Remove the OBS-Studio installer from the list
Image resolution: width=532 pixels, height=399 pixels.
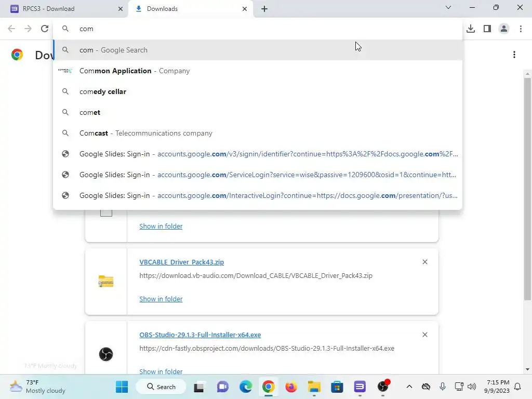coord(425,335)
